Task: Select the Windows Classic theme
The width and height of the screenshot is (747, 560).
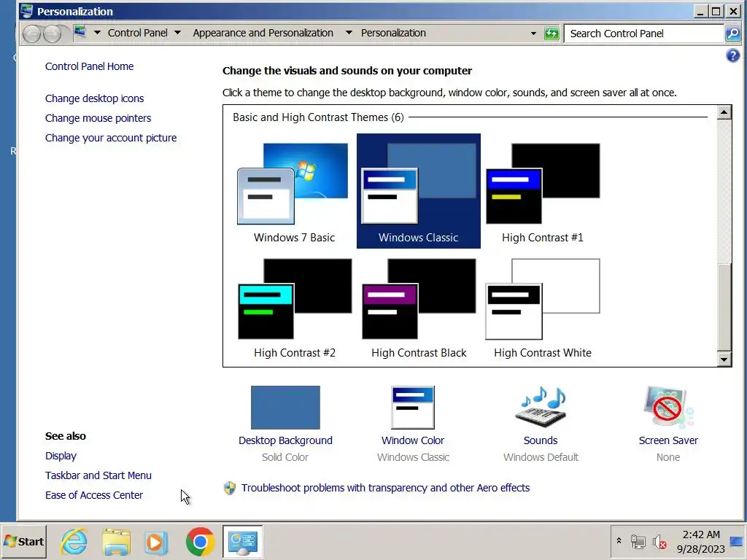Action: [418, 192]
